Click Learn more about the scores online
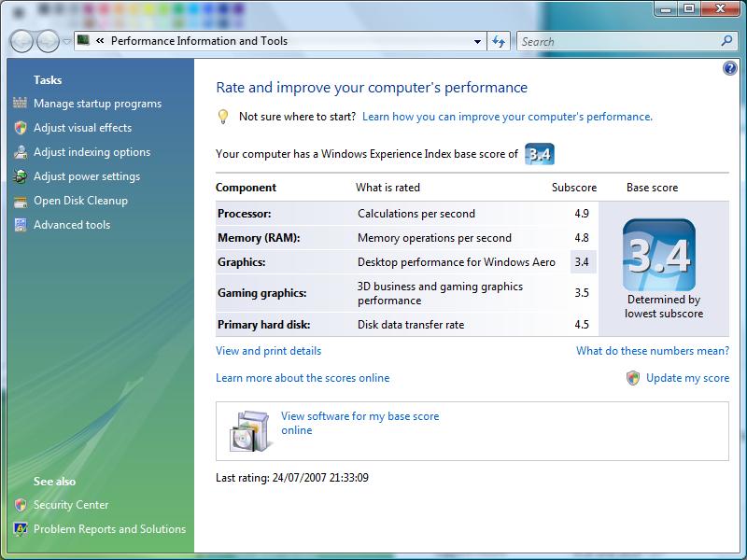Viewport: 747px width, 560px height. click(x=303, y=378)
